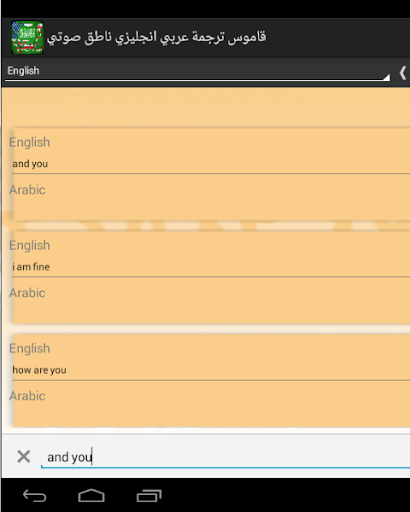The image size is (410, 512).
Task: Select the "and you" English entry
Action: [x=30, y=164]
